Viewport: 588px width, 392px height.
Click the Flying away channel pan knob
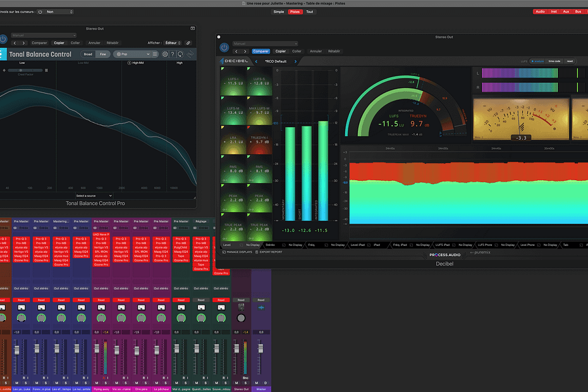click(101, 318)
